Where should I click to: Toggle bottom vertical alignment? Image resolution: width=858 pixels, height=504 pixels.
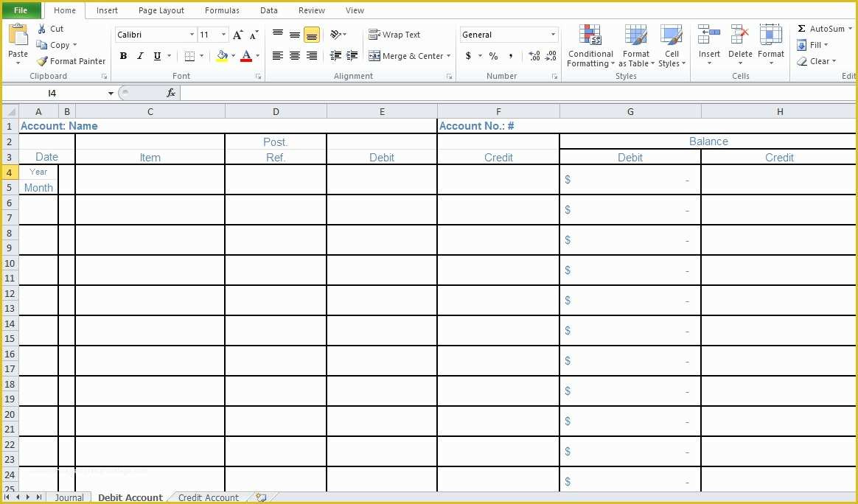pos(312,35)
